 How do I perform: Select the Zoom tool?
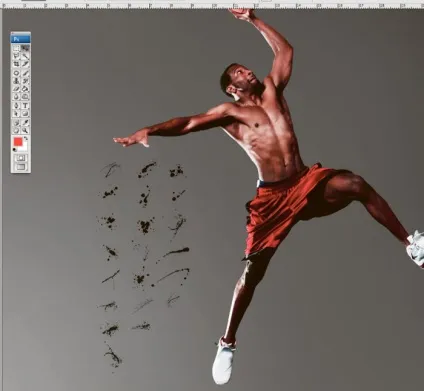pos(25,130)
